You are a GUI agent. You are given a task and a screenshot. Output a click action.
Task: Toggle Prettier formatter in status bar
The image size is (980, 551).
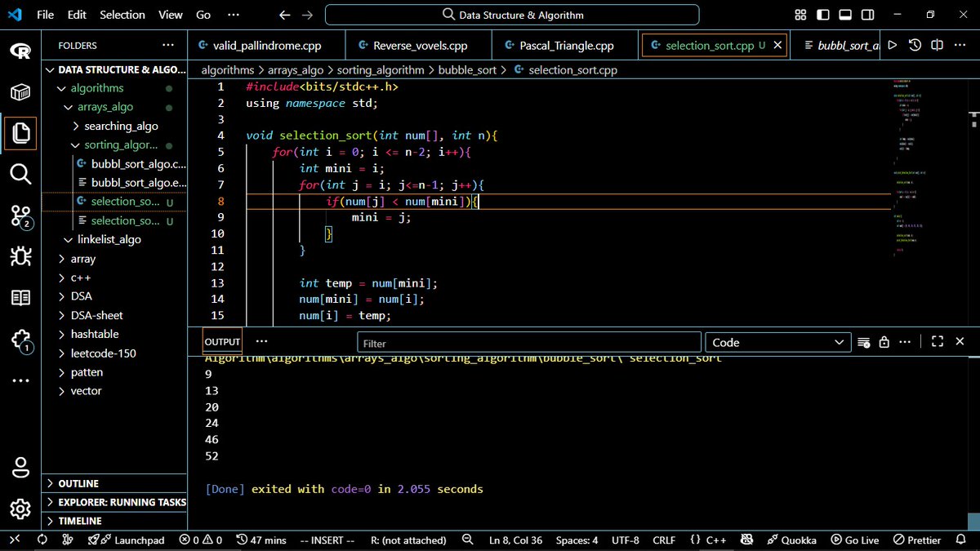918,540
